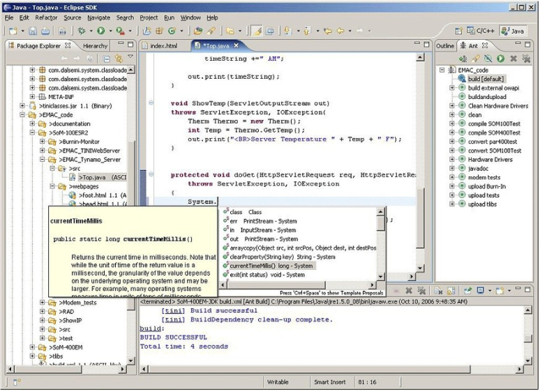Open the Package Explorer view menu arrow
Image resolution: width=540 pixels, height=392 pixels.
tap(130, 57)
